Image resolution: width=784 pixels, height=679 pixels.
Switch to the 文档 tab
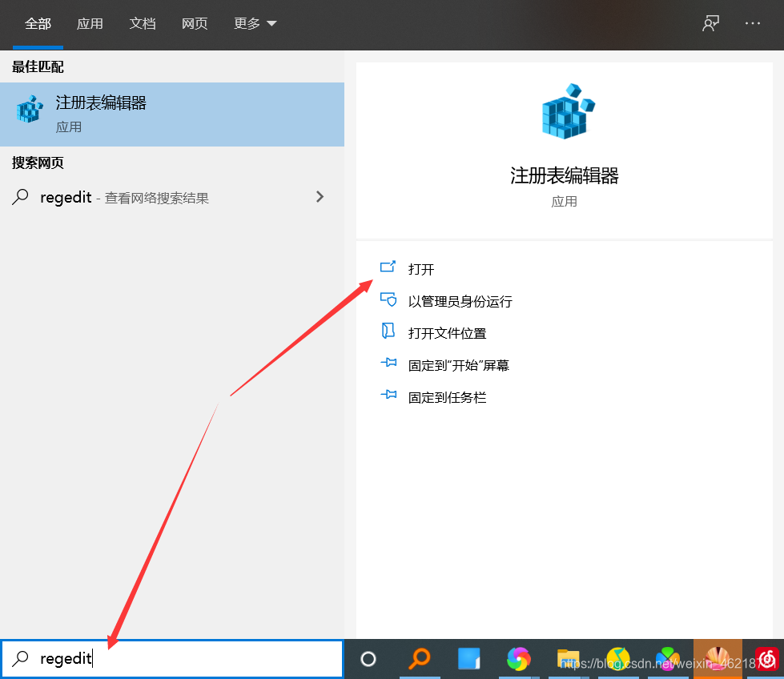143,23
